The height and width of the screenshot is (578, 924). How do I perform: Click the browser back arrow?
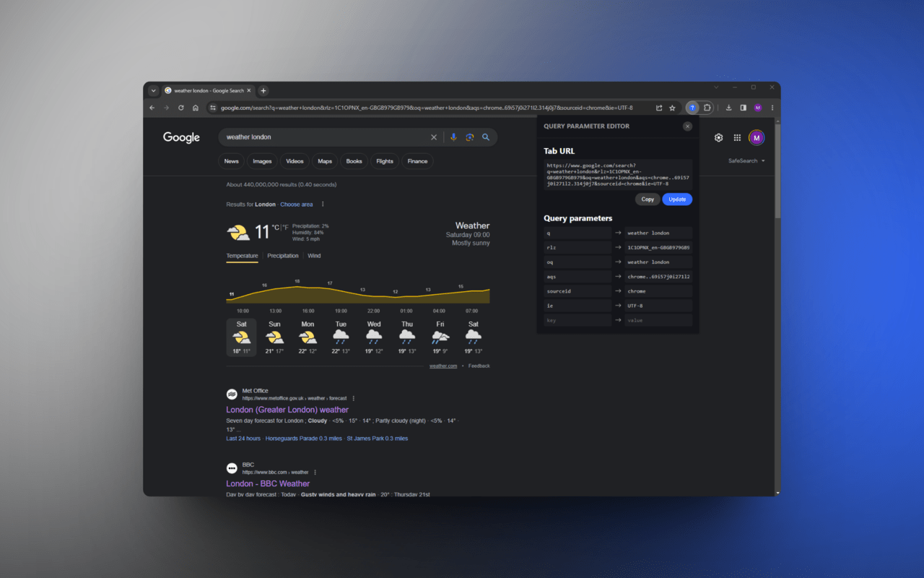point(152,108)
